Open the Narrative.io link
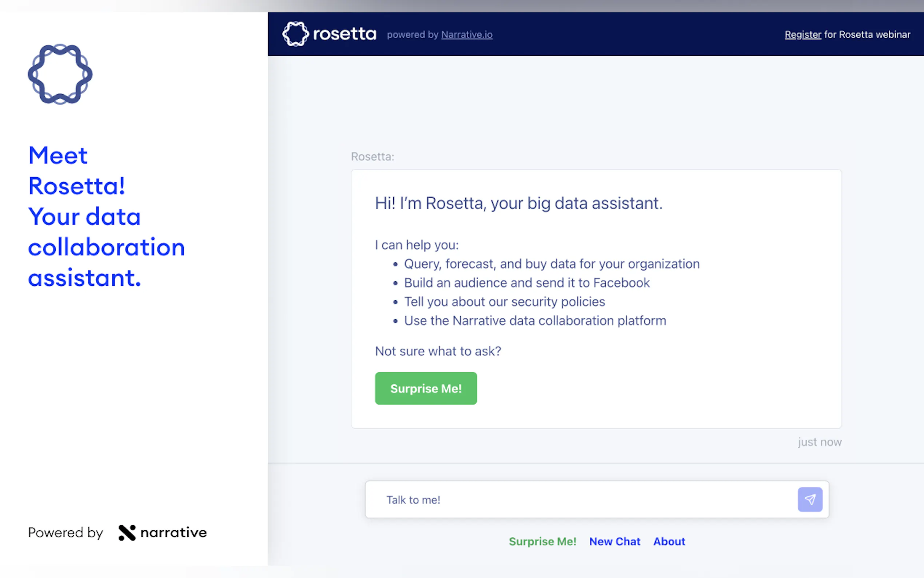924x578 pixels. [466, 35]
